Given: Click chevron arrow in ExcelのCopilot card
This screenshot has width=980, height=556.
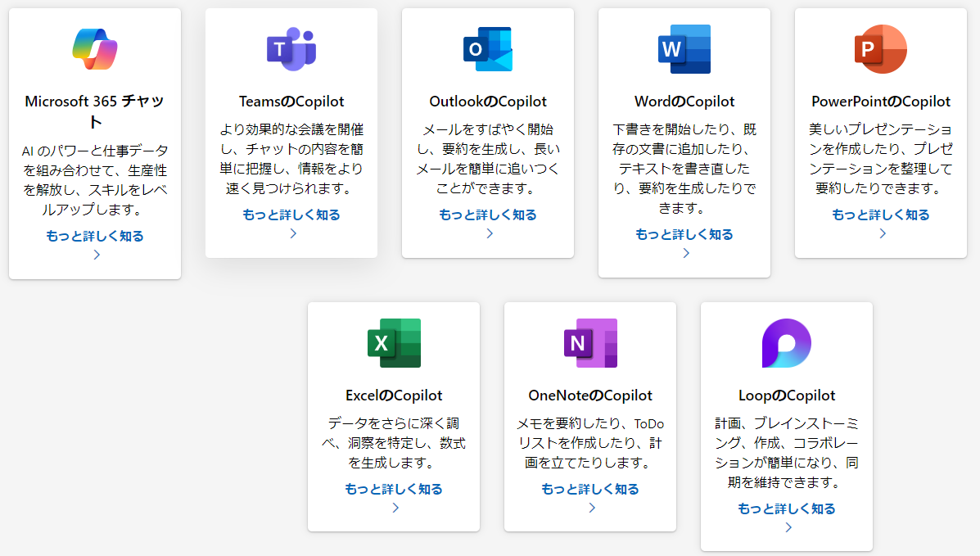Looking at the screenshot, I should coord(395,508).
